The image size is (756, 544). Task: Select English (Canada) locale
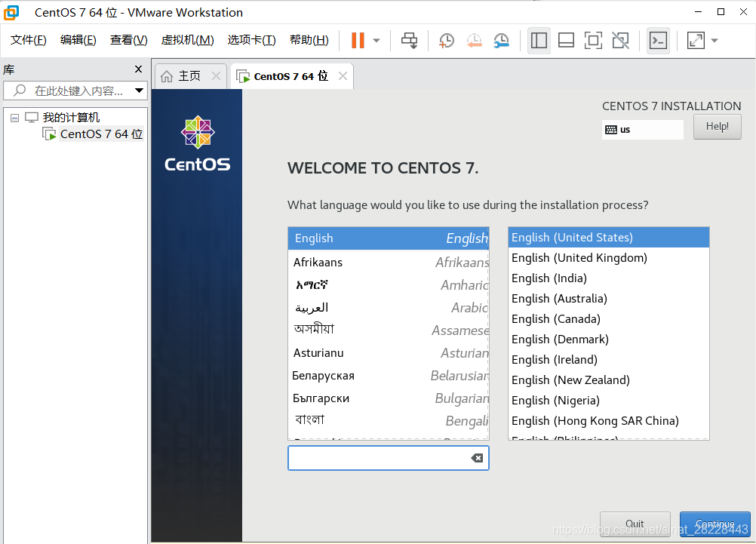pyautogui.click(x=608, y=319)
